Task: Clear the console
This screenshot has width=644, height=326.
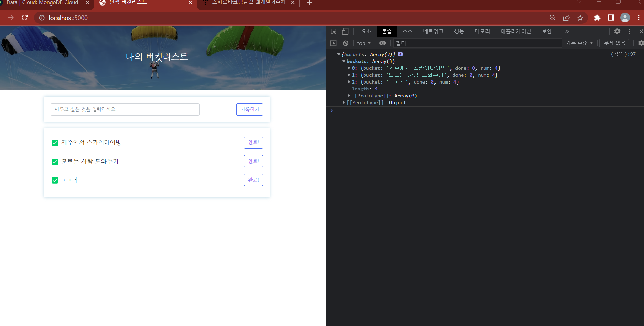Action: coord(346,43)
